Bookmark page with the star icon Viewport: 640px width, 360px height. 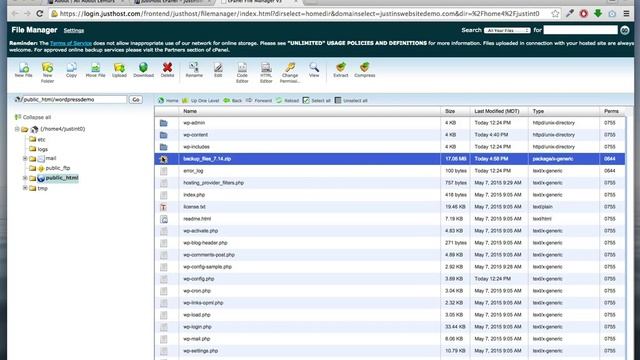point(555,13)
